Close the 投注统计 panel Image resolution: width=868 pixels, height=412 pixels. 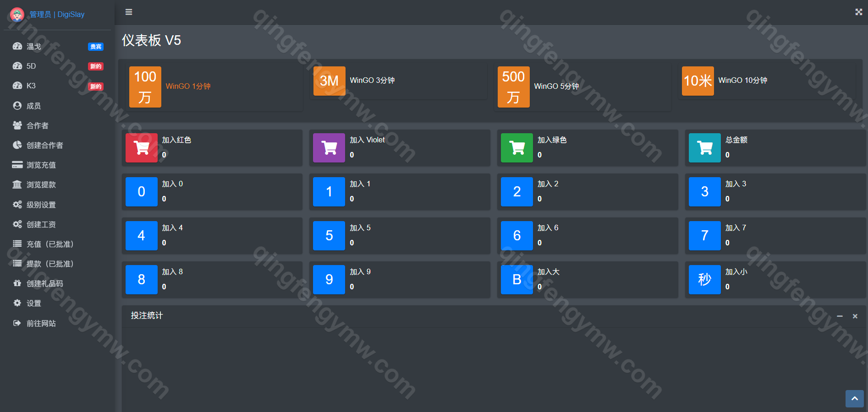(x=855, y=316)
